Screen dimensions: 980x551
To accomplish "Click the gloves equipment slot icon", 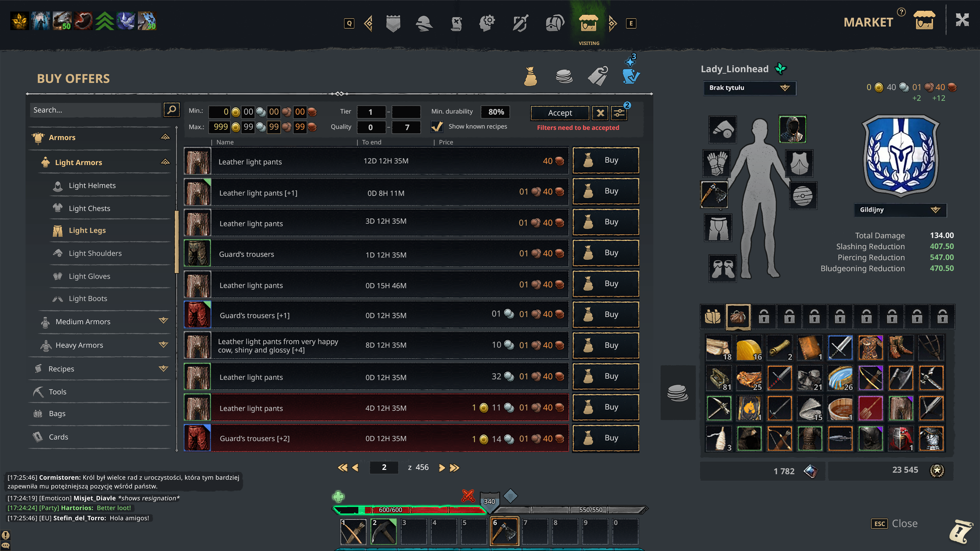I will [716, 162].
